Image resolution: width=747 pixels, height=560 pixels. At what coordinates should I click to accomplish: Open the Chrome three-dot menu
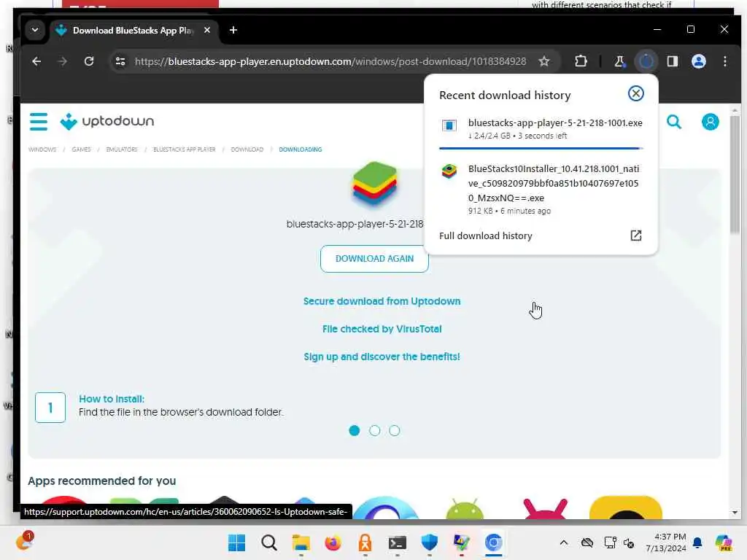(x=724, y=61)
